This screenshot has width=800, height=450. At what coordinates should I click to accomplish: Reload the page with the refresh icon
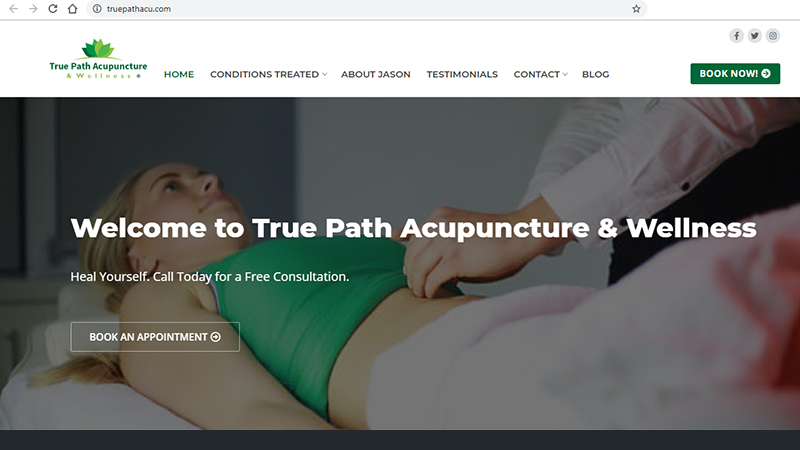[53, 9]
